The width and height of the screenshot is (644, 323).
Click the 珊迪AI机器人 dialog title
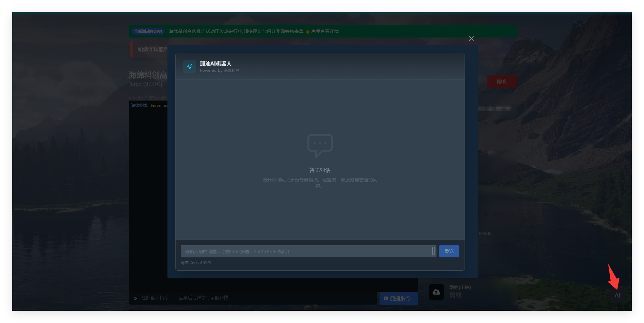(x=216, y=63)
